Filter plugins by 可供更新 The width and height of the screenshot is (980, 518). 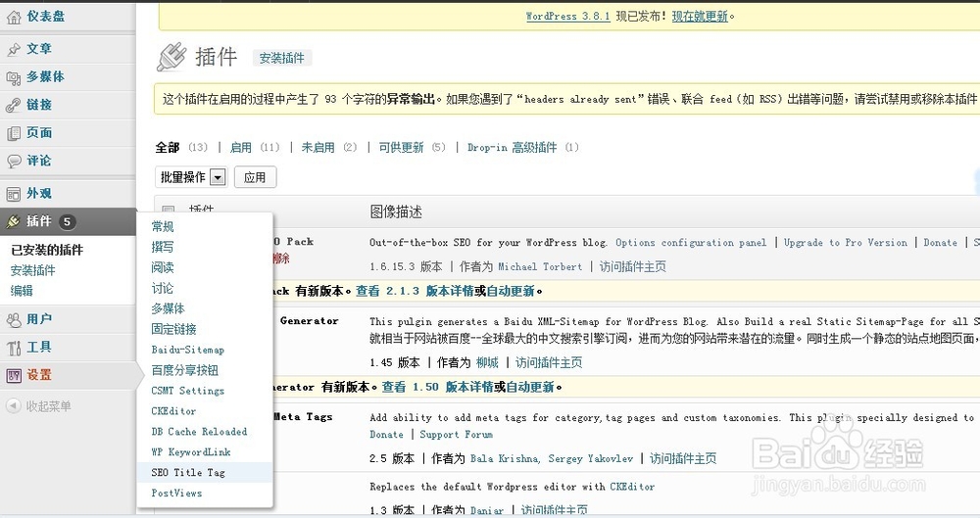(401, 148)
